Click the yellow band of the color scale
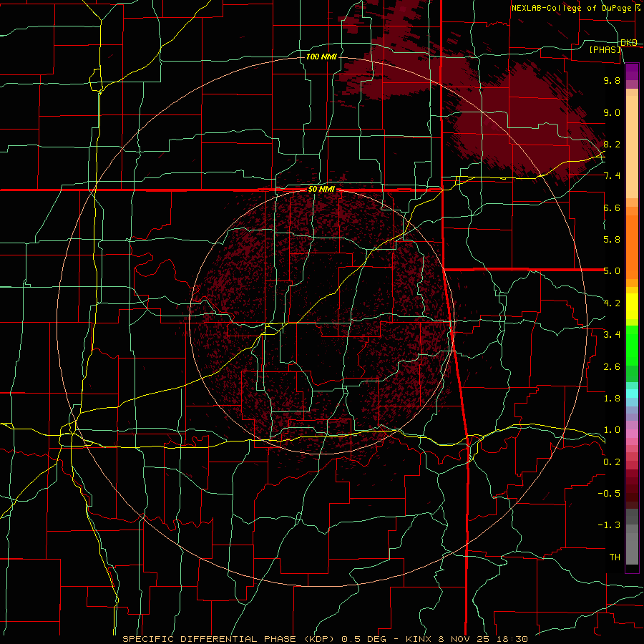644x644 pixels. 632,306
